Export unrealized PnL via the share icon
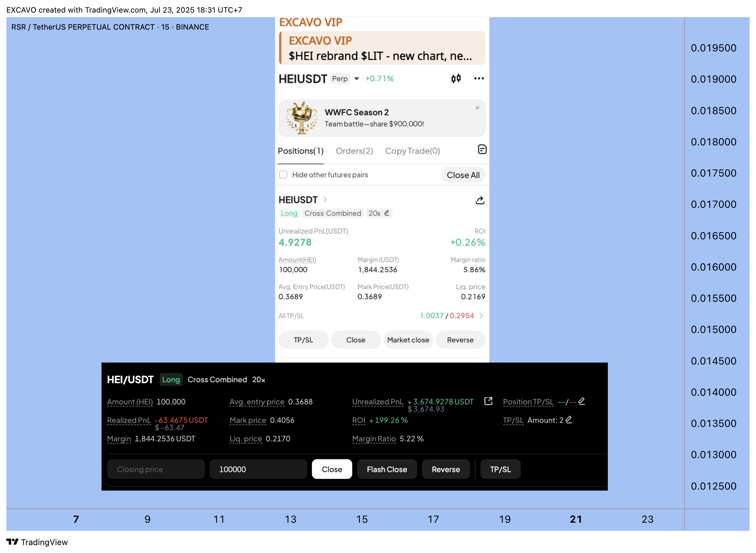 tap(488, 401)
